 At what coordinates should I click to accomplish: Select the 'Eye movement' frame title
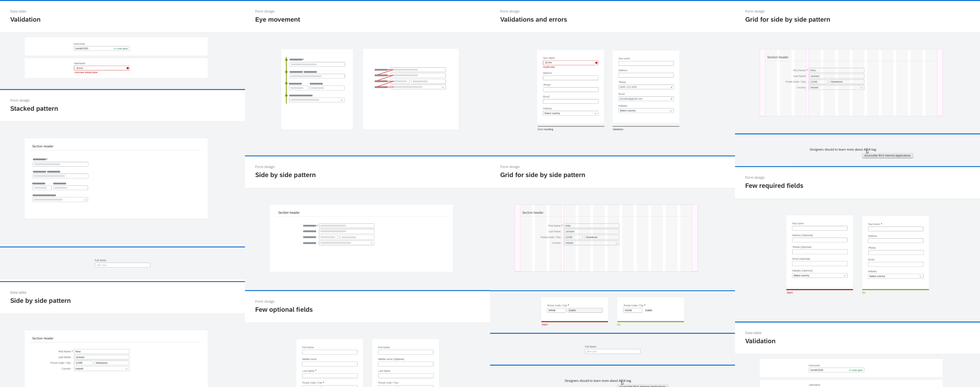tap(277, 19)
